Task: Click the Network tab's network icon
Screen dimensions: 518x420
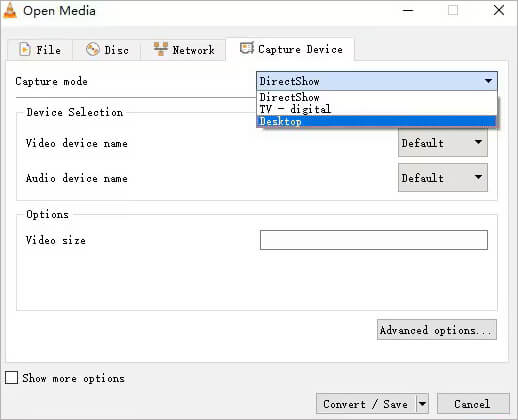Action: tap(161, 49)
